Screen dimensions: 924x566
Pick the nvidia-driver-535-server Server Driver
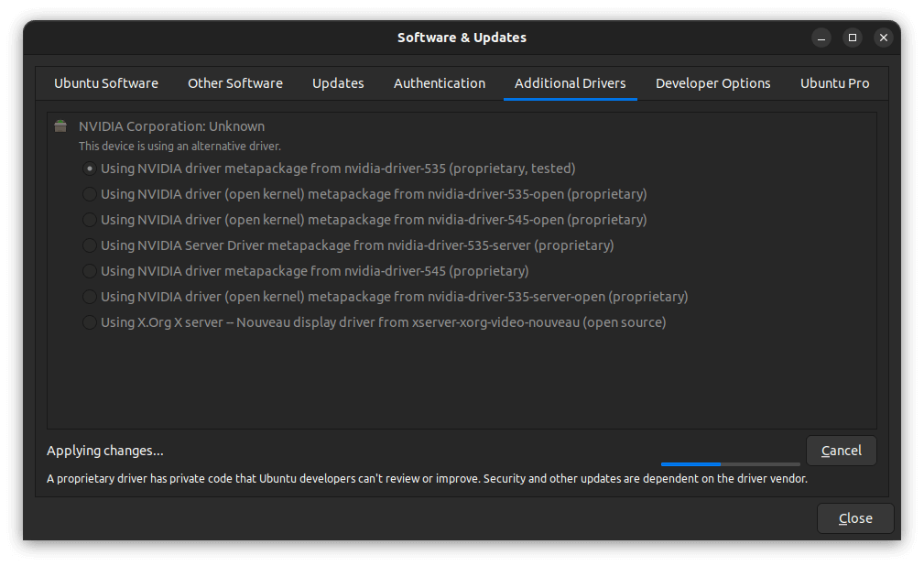pos(90,245)
